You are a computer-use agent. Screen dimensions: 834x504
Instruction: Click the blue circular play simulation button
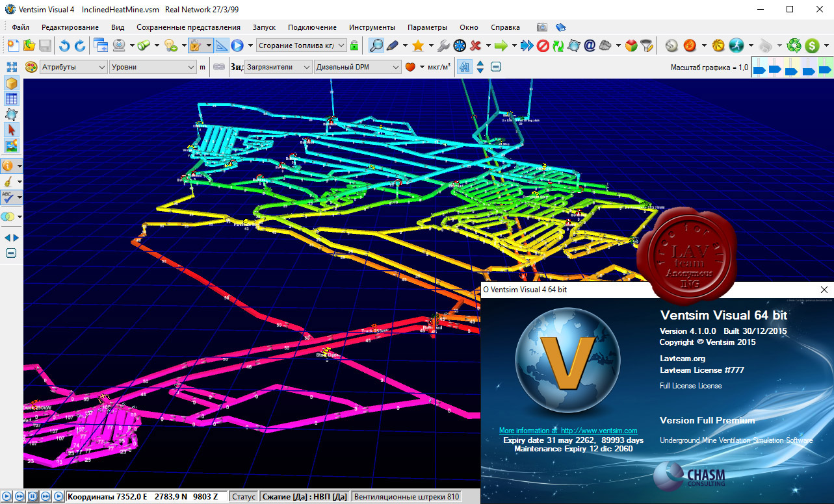[x=237, y=45]
